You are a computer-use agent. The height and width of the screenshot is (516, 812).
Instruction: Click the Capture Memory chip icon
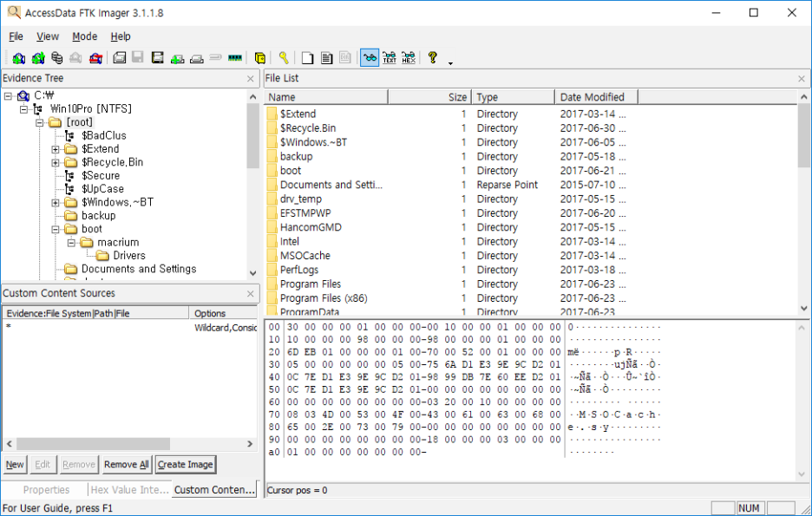[234, 57]
